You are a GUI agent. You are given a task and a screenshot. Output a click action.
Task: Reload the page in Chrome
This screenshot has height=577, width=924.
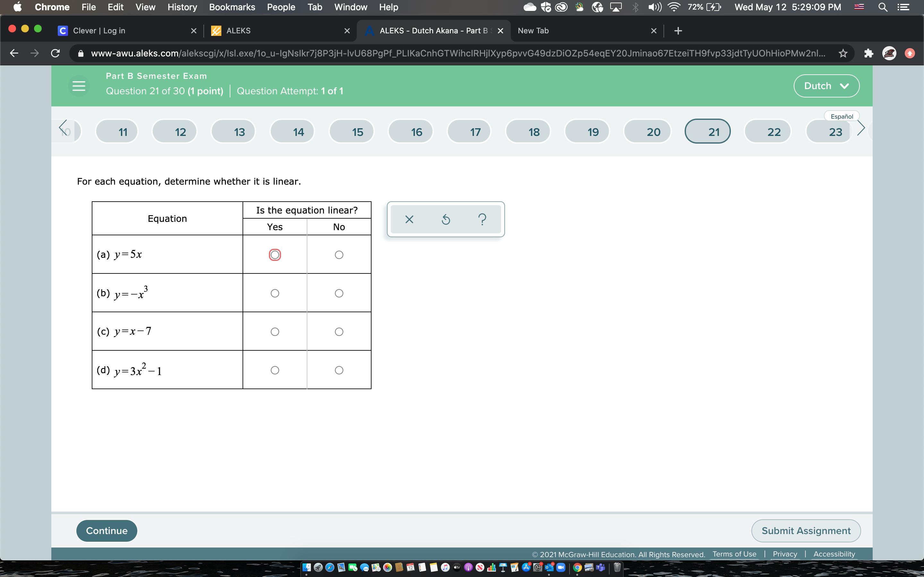(56, 54)
